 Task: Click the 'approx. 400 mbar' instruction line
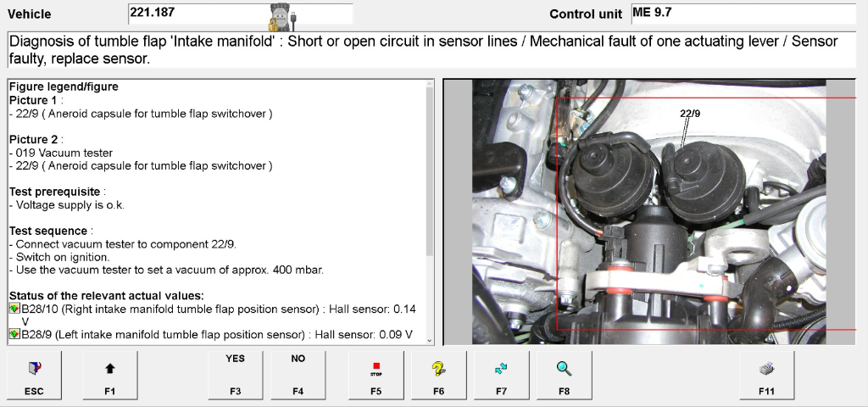(167, 270)
